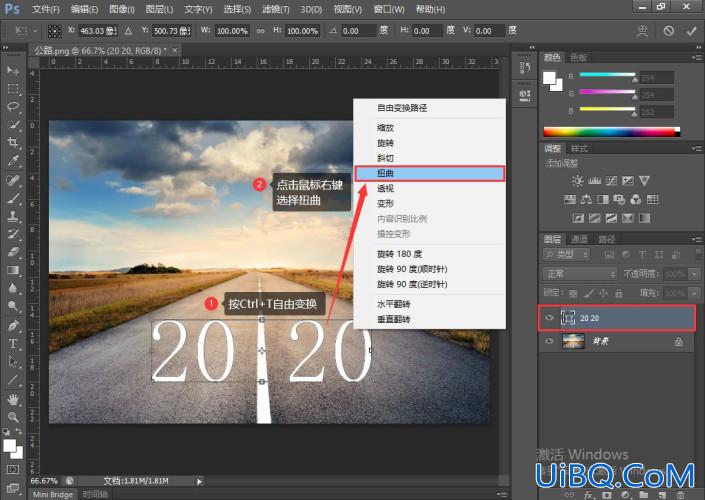Select the Lasso tool
Image resolution: width=705 pixels, height=500 pixels.
(13, 107)
